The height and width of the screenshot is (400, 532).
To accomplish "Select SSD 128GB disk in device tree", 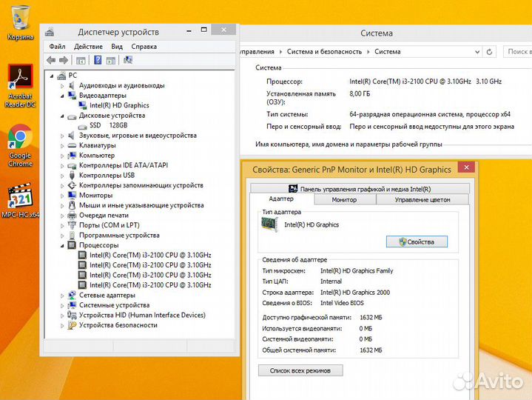I will [108, 126].
